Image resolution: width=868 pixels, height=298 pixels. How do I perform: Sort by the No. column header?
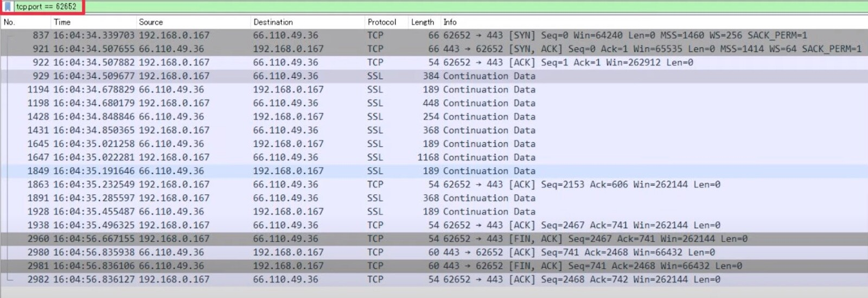pos(9,22)
